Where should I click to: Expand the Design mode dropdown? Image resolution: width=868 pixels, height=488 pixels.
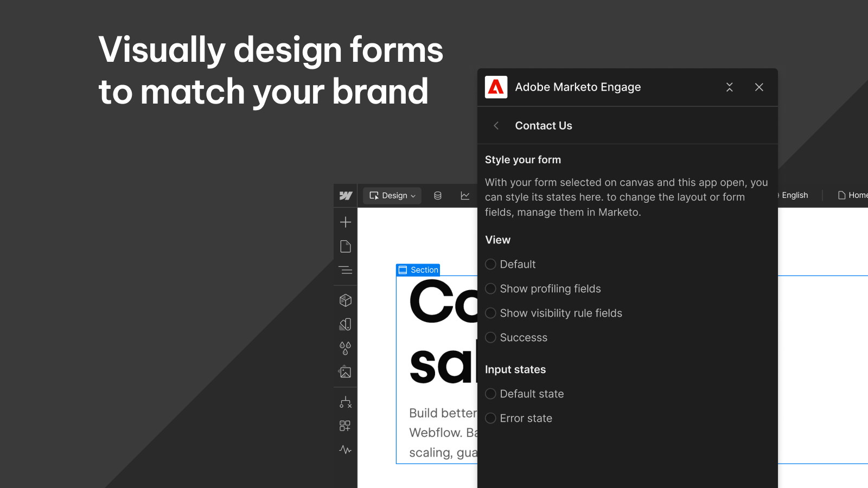coord(392,196)
